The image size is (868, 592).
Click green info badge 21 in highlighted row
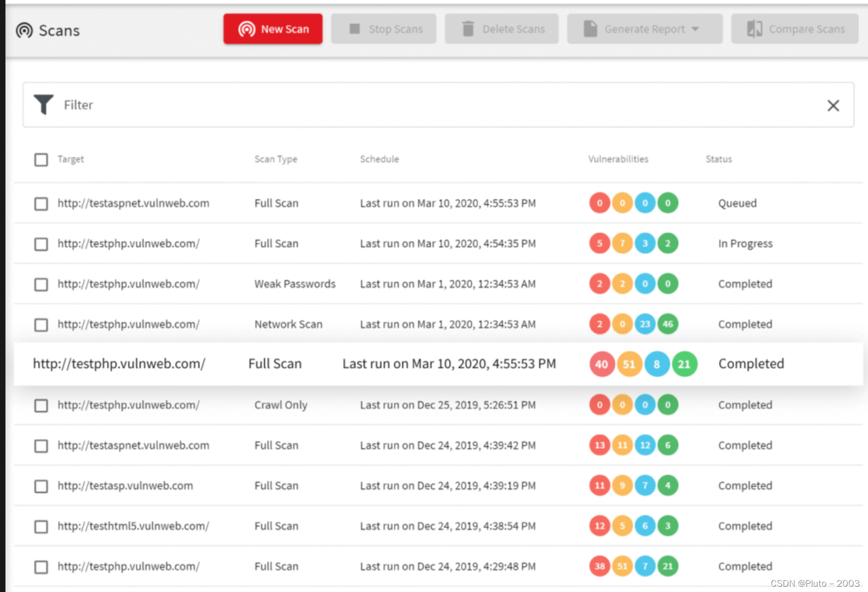[684, 364]
